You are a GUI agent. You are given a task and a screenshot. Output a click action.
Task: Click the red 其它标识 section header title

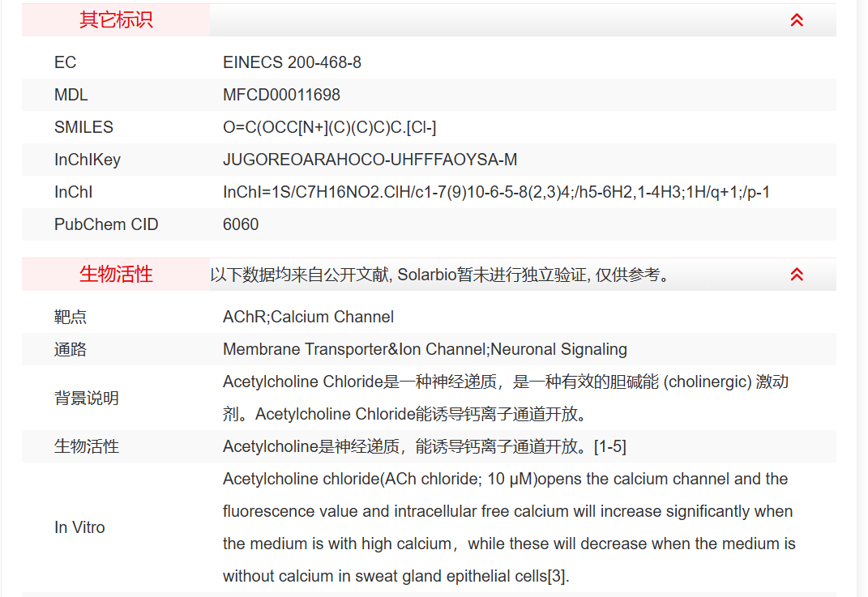tap(116, 20)
